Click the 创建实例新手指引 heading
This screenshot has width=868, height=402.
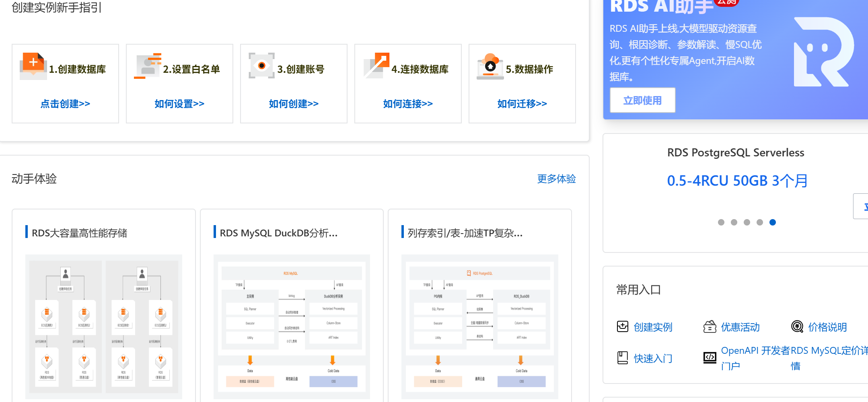(x=56, y=7)
